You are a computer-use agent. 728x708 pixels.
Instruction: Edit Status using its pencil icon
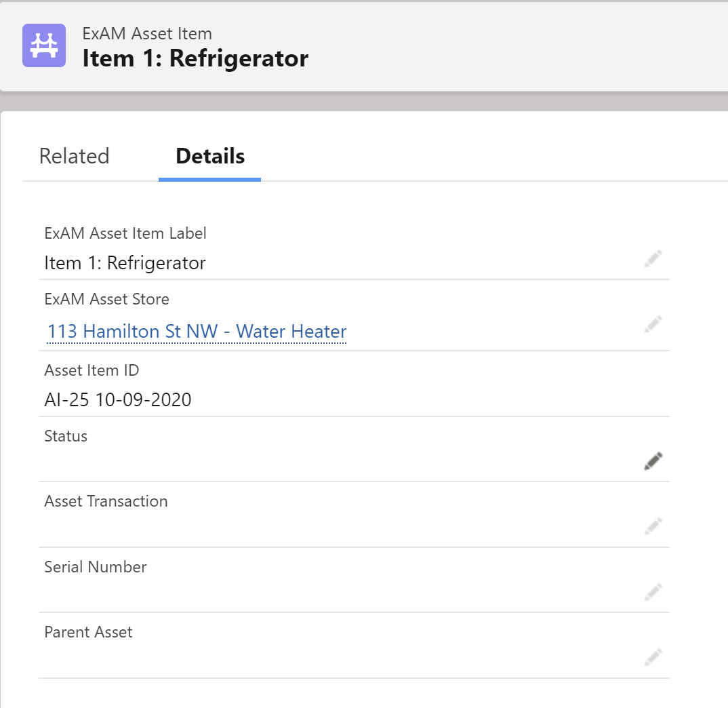click(x=653, y=461)
